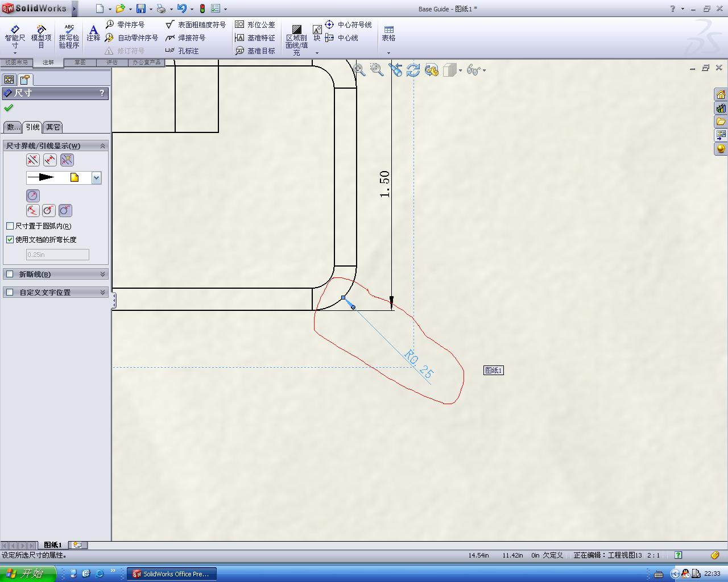Insert datum feature (基准特征) symbol
Image resolution: width=728 pixels, height=582 pixels.
point(255,38)
